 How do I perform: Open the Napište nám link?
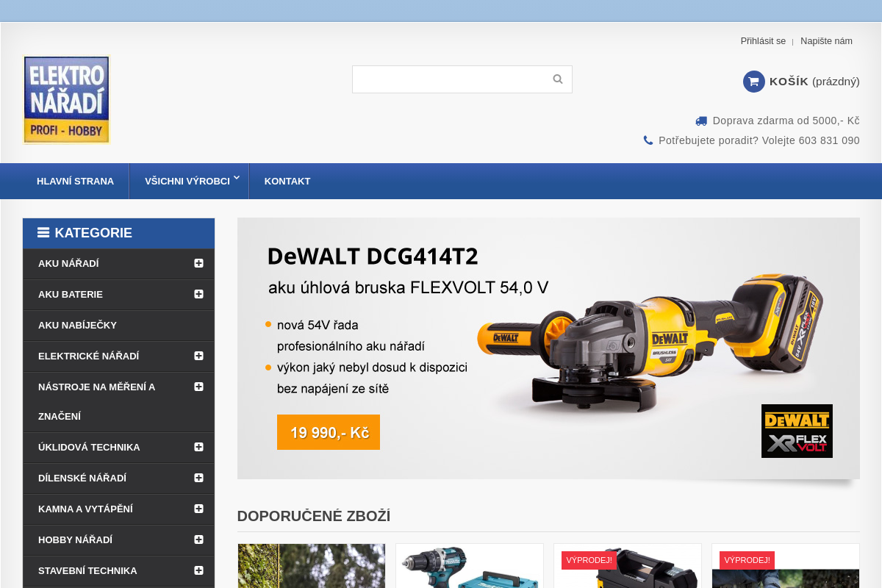[x=826, y=41]
